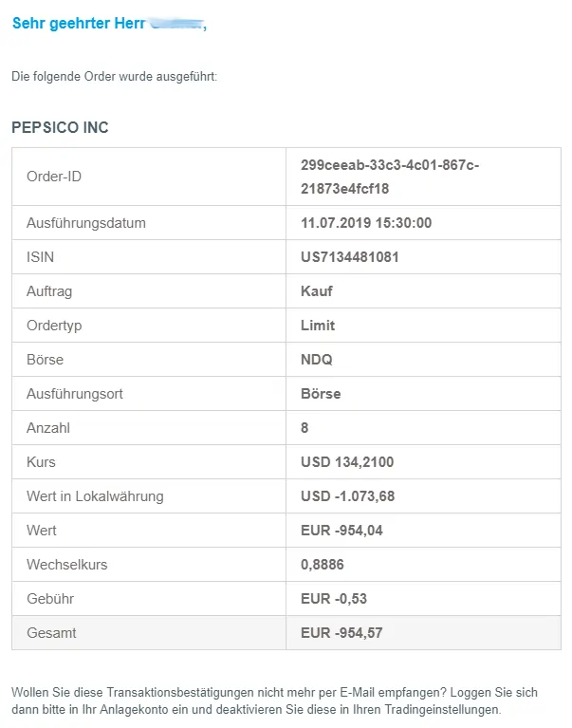Viewport: 572px width, 728px height.
Task: Click the Ordertyp value Limit
Action: pyautogui.click(x=318, y=326)
